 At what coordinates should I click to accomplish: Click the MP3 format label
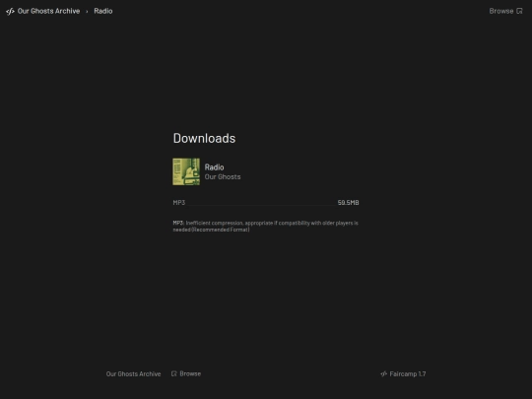pos(179,203)
